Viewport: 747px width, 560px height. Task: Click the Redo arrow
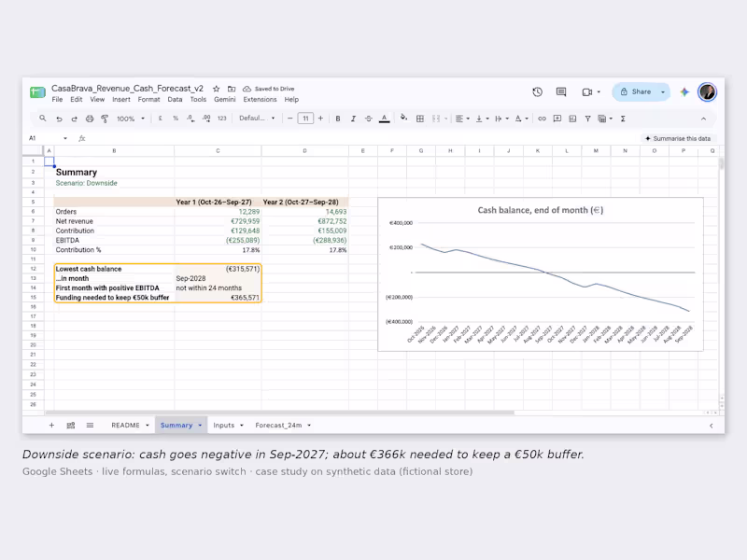tap(75, 119)
